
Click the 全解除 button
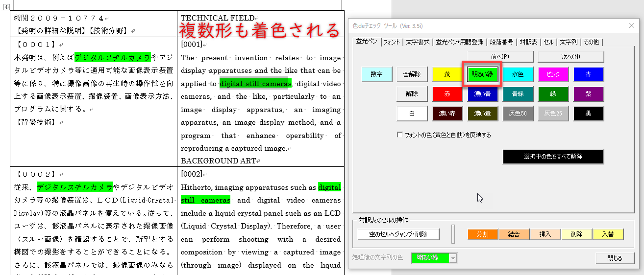click(412, 74)
